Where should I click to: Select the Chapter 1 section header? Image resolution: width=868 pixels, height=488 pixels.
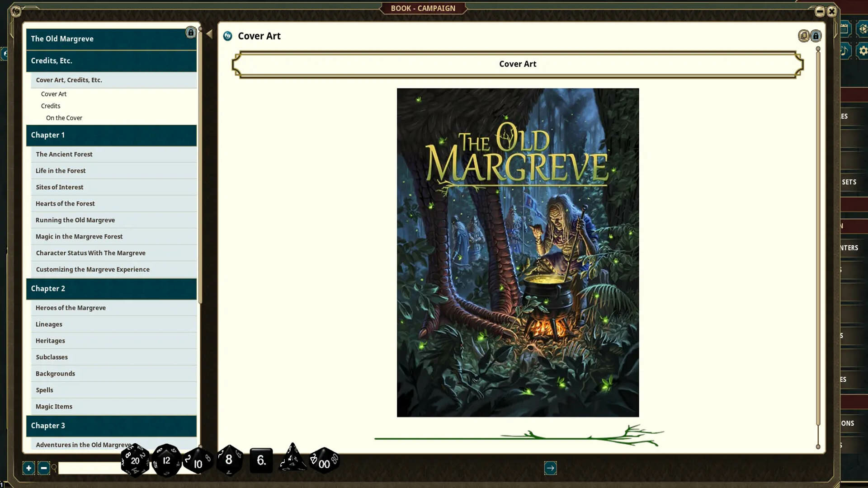(111, 135)
